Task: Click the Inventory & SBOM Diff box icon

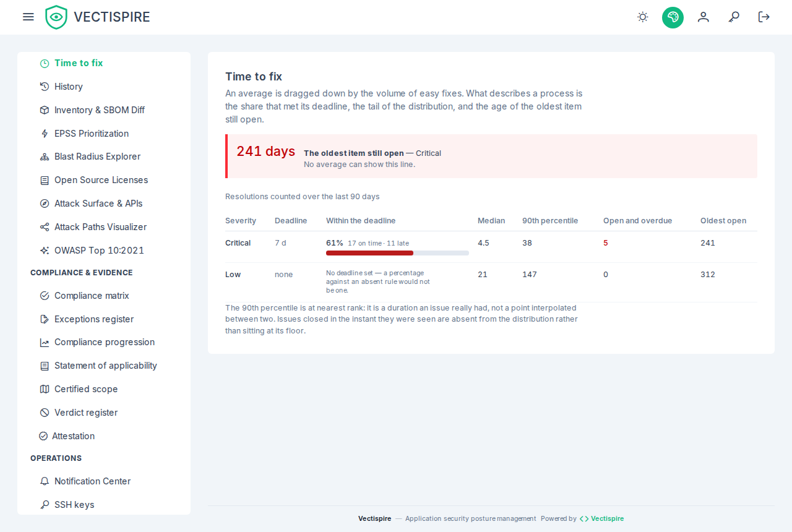Action: click(x=45, y=110)
